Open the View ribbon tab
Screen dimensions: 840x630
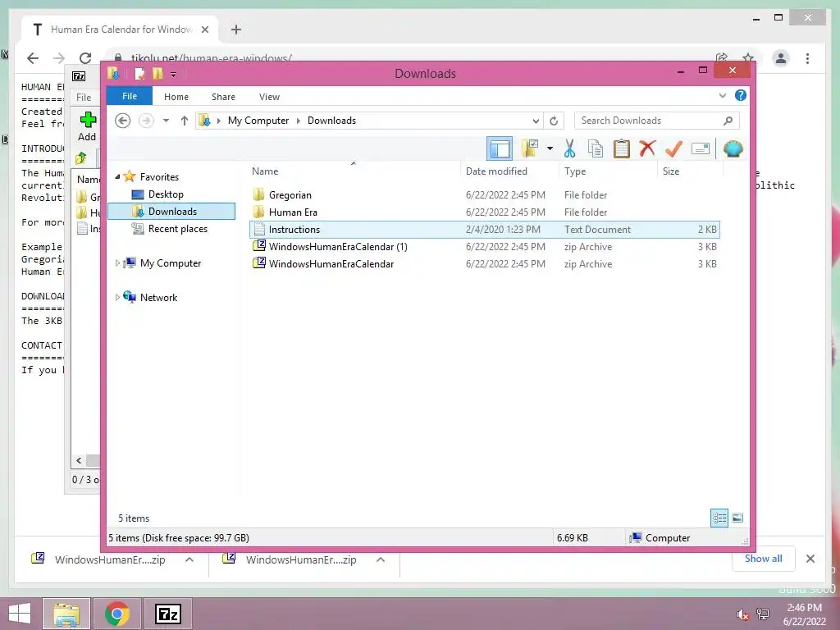point(269,97)
